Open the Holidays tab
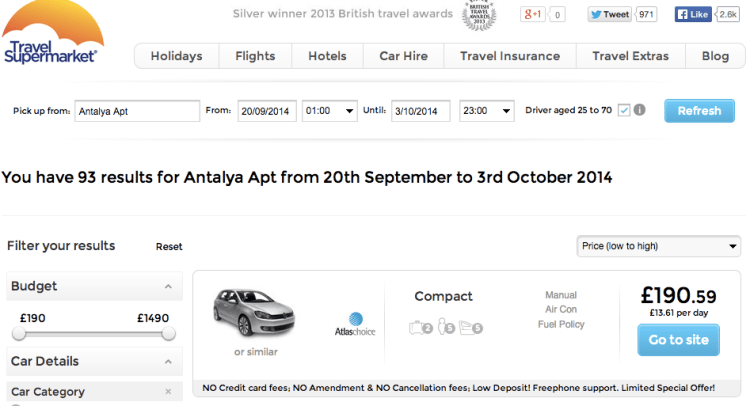750x406 pixels. pos(176,56)
